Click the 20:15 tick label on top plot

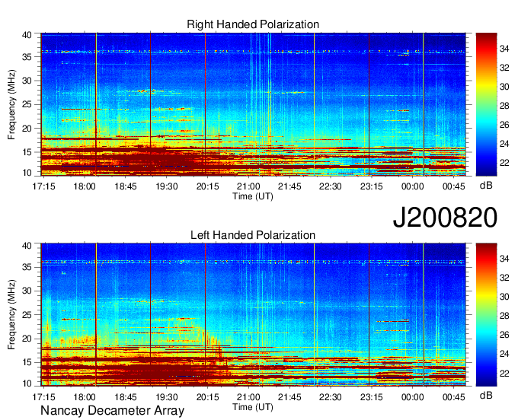coord(207,186)
